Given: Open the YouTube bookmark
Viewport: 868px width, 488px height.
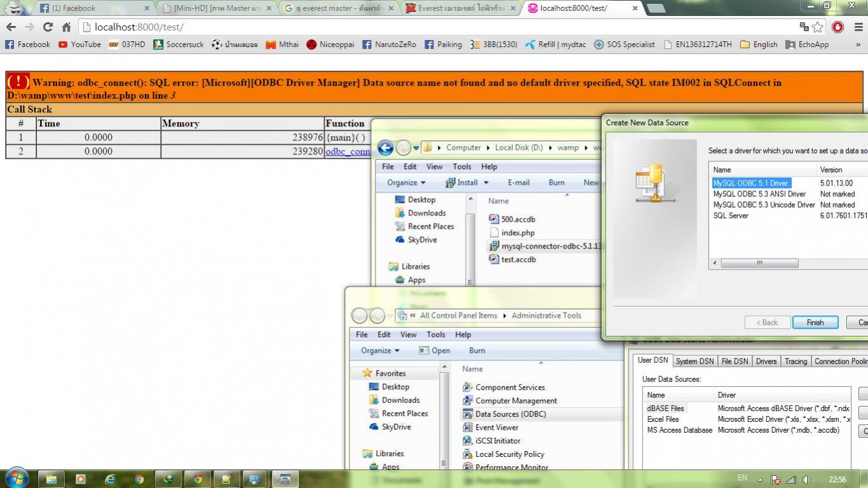Looking at the screenshot, I should tap(79, 44).
